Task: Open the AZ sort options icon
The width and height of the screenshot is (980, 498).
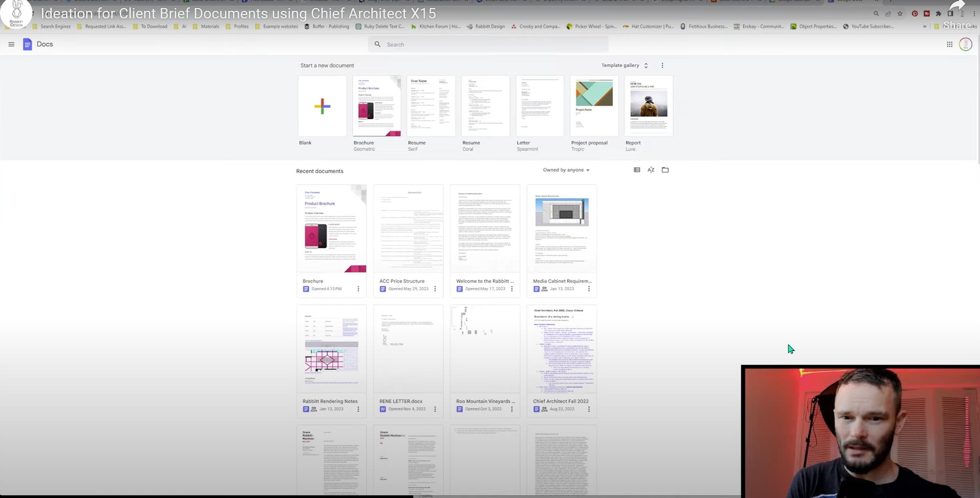Action: [651, 170]
